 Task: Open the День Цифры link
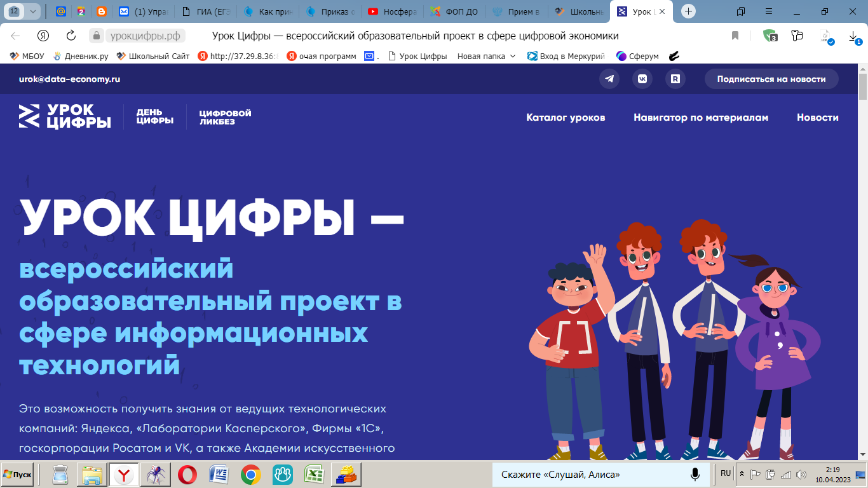point(155,116)
